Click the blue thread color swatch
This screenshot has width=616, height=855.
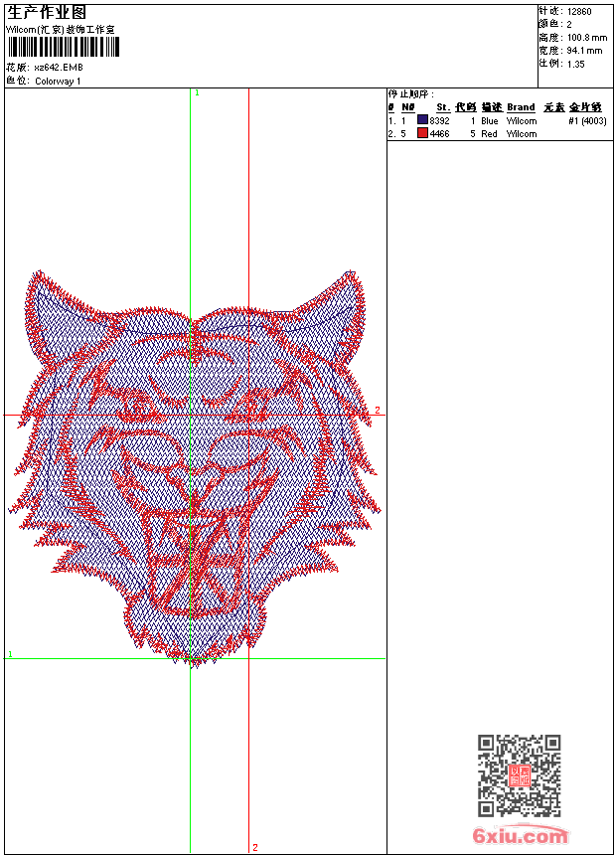pos(422,120)
